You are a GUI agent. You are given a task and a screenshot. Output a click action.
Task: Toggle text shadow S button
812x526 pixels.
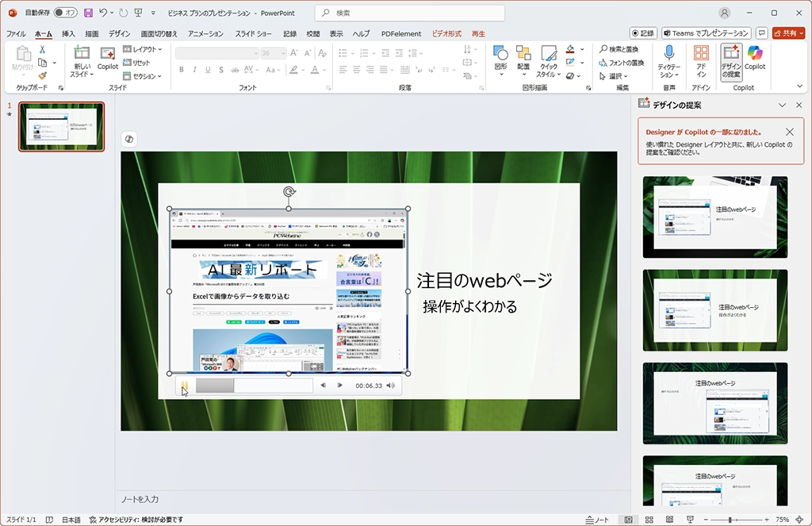[221, 70]
